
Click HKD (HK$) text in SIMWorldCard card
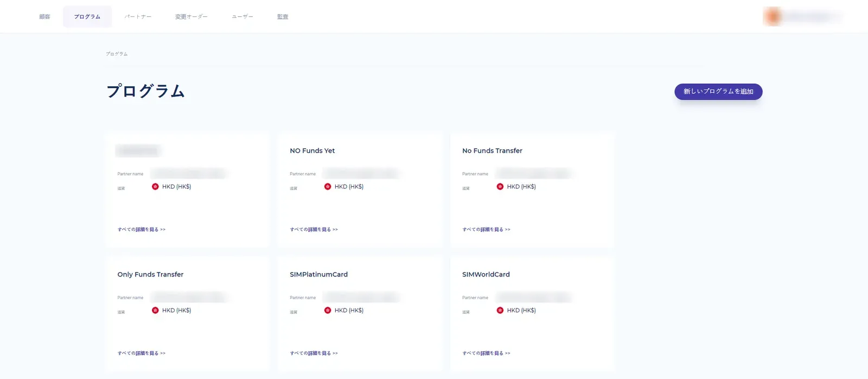pos(521,311)
